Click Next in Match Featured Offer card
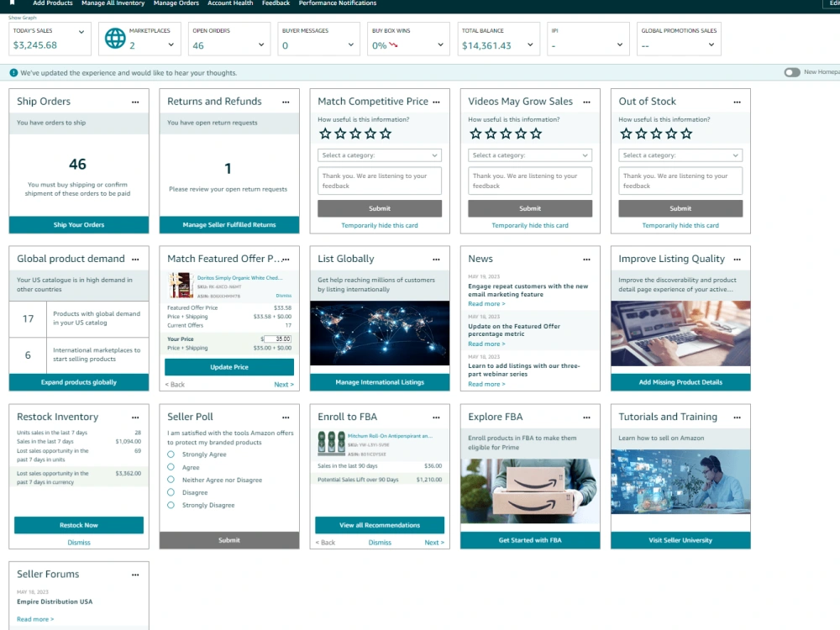 point(283,385)
